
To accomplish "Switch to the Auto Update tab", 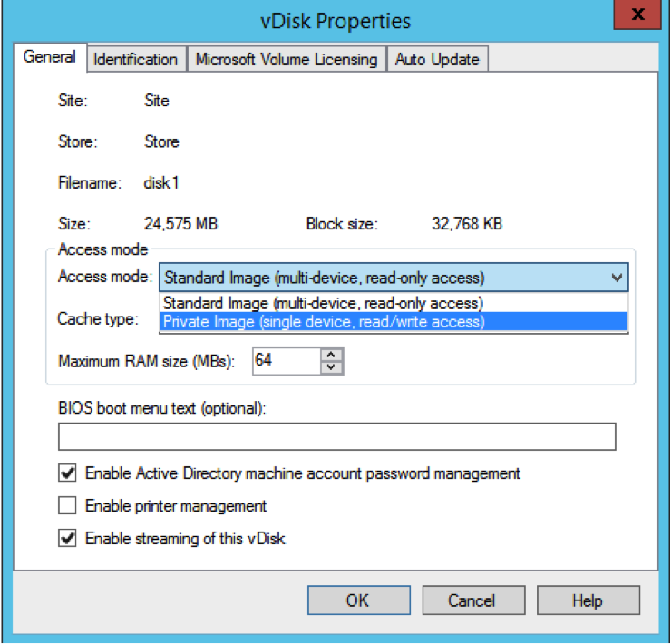I will (x=437, y=59).
